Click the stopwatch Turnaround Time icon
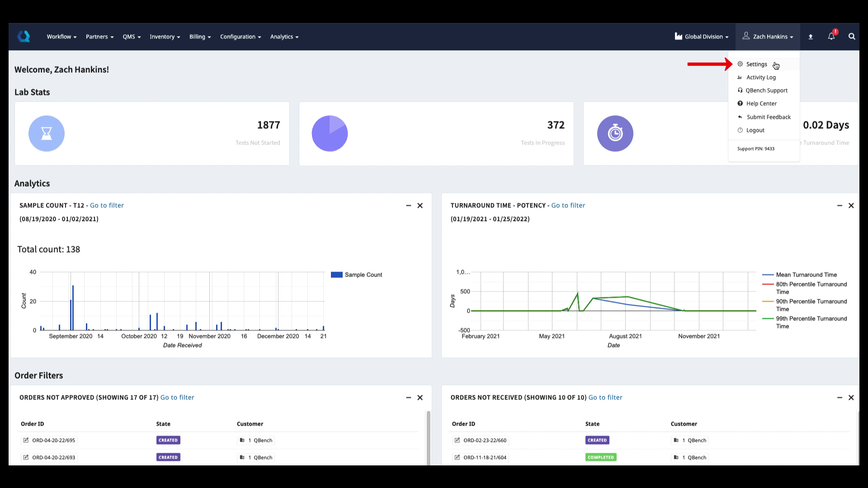Image resolution: width=868 pixels, height=488 pixels. coord(615,133)
